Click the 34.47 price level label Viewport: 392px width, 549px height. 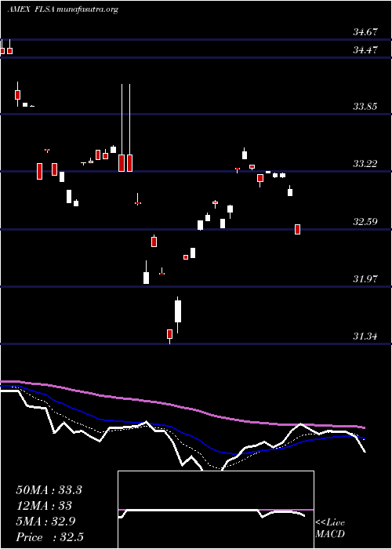(x=365, y=50)
